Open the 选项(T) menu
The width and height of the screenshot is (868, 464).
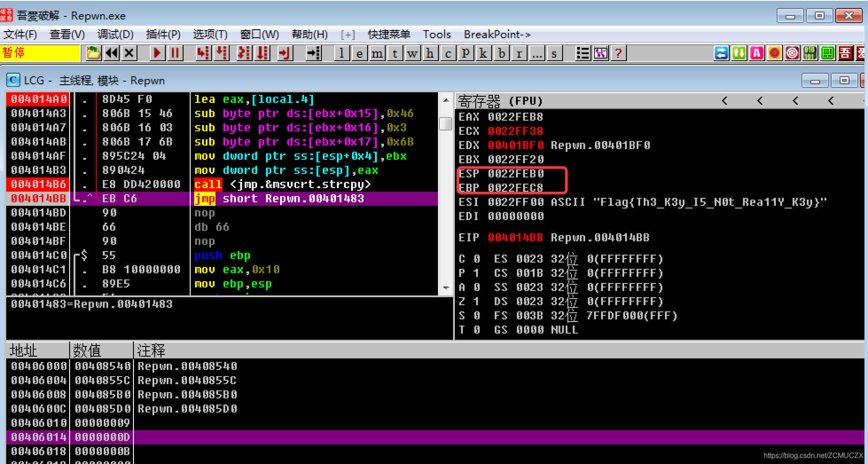(x=210, y=34)
